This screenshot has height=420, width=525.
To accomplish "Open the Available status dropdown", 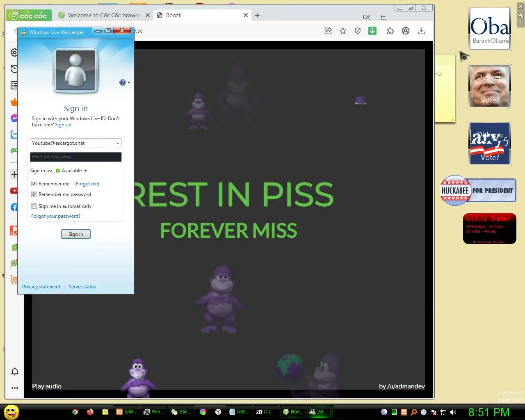I will 71,171.
